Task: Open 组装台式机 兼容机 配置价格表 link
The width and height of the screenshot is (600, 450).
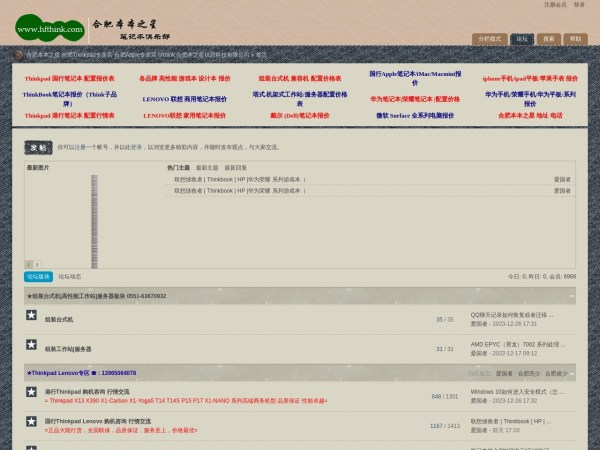Action: (x=300, y=78)
